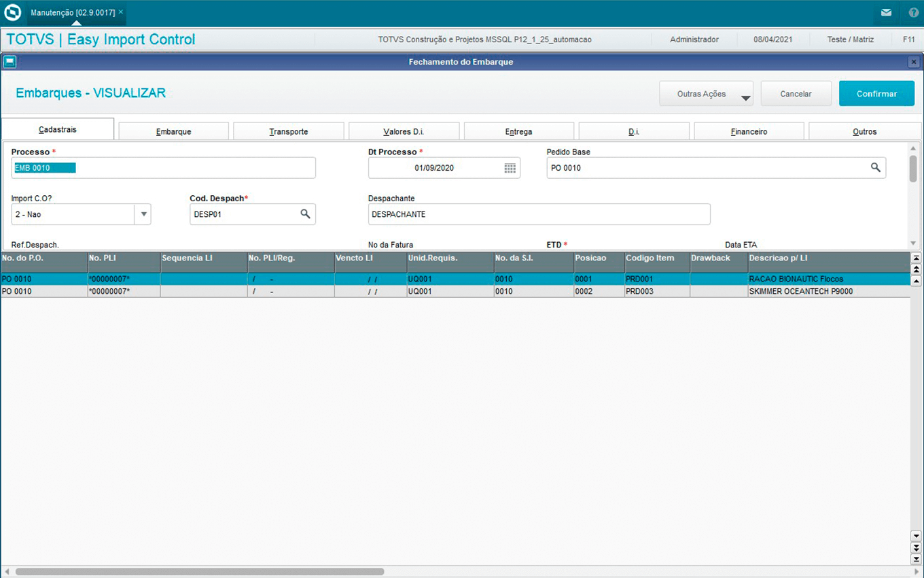Jump to the grid's first row arrow

pyautogui.click(x=916, y=258)
